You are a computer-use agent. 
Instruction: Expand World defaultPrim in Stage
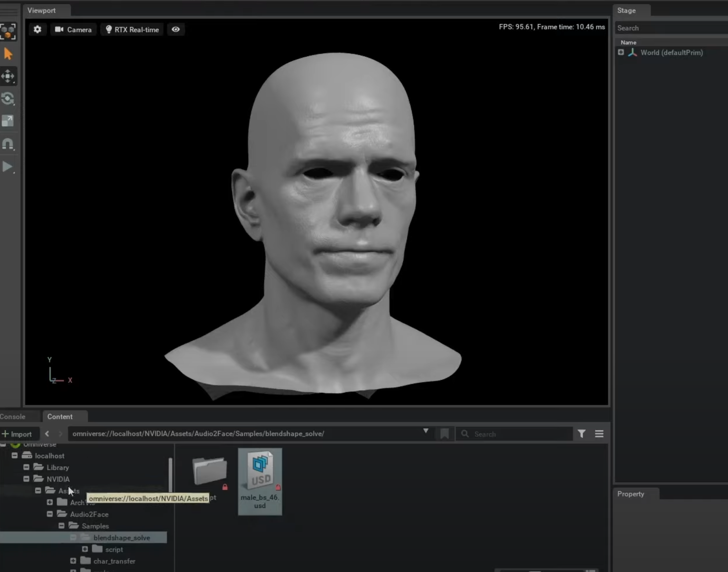coord(621,53)
